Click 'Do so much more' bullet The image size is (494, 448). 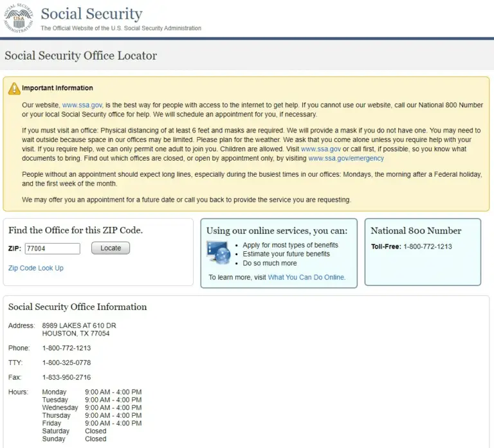tap(270, 263)
